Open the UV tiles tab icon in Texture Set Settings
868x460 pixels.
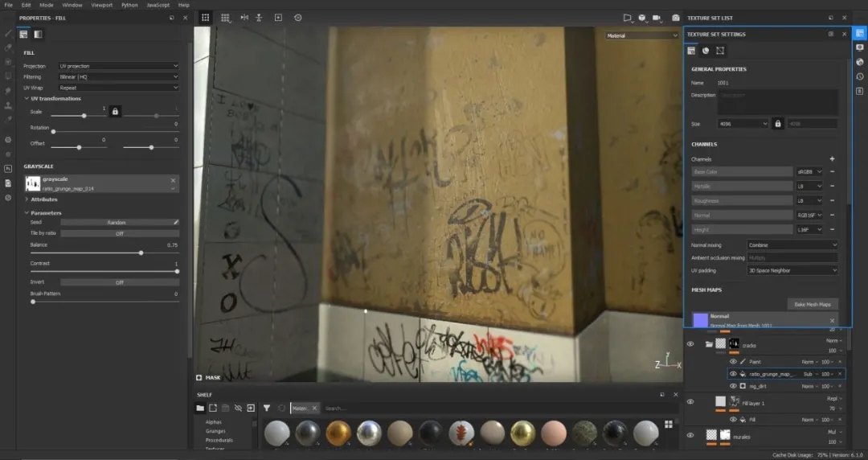click(720, 51)
